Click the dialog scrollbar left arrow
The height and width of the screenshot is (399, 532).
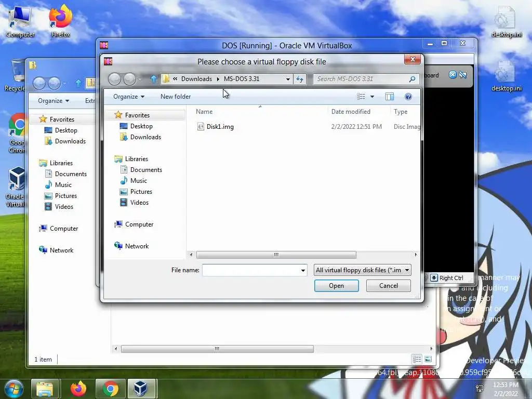[x=191, y=255]
